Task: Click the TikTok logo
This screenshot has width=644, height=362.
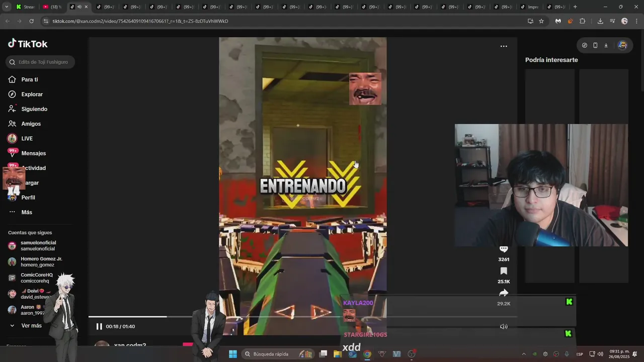Action: (x=28, y=44)
